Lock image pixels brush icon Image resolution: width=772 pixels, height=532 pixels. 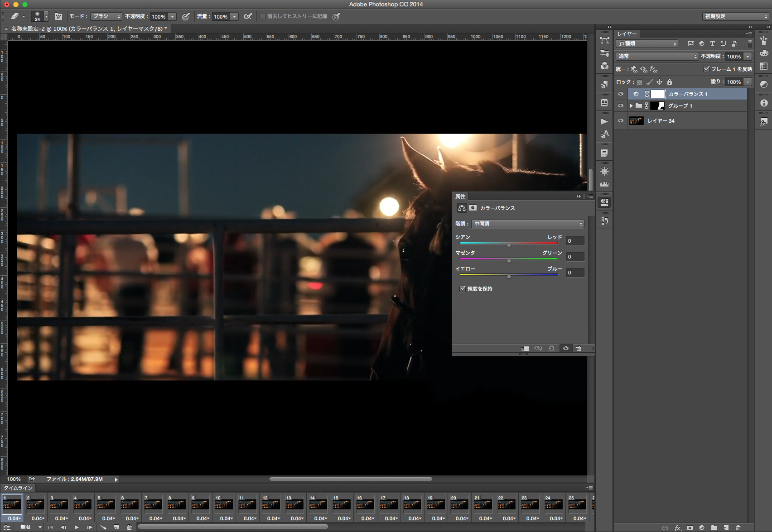coord(649,82)
